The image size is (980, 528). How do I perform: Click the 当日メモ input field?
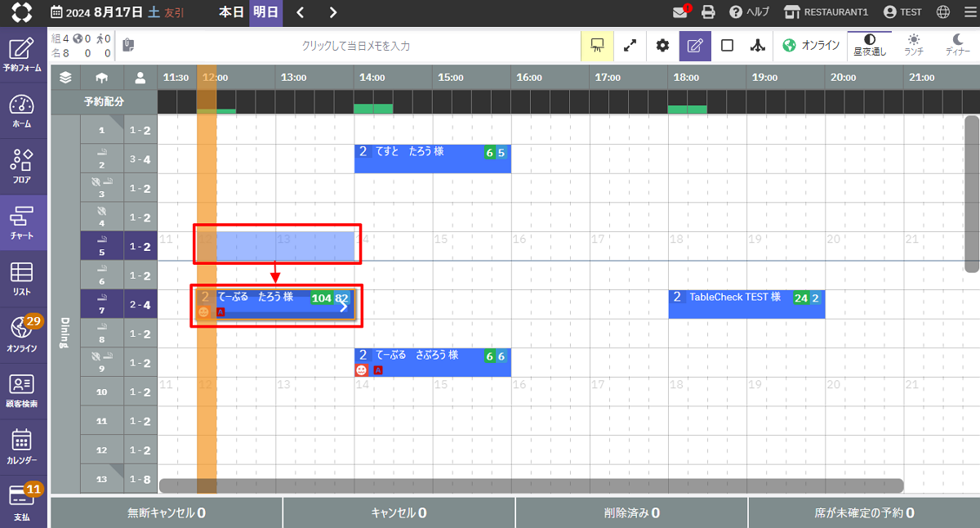click(356, 46)
